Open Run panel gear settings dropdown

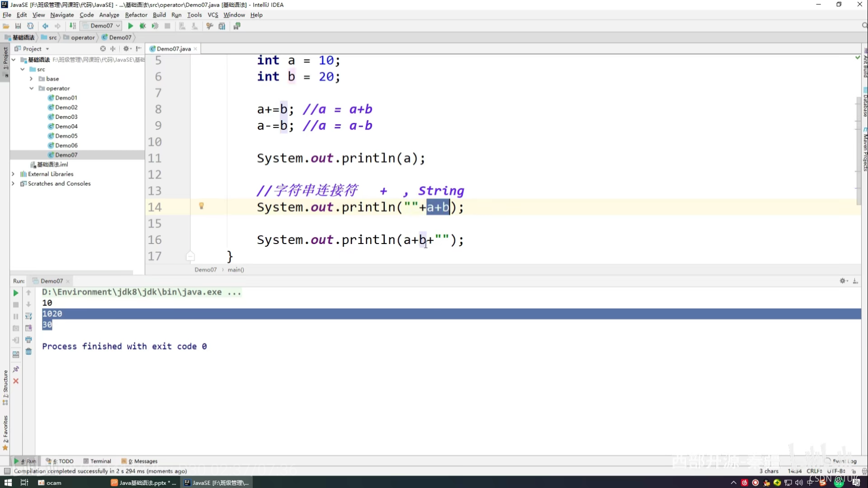pyautogui.click(x=844, y=281)
